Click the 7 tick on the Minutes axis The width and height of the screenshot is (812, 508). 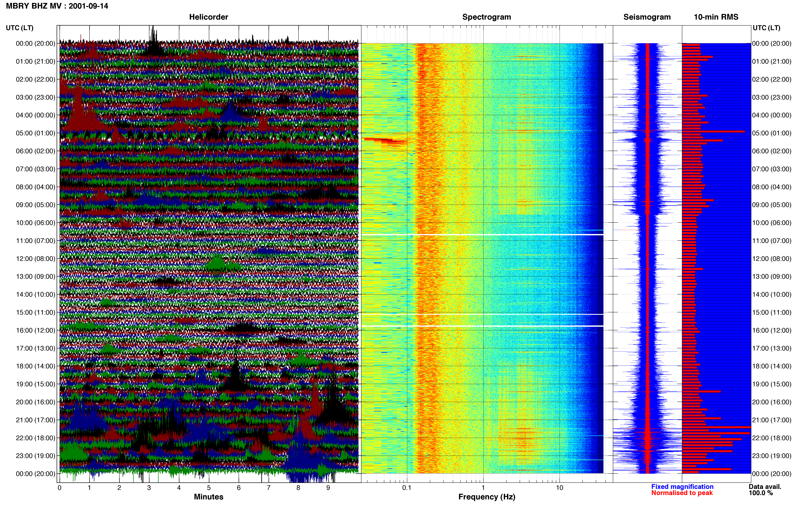tap(269, 488)
